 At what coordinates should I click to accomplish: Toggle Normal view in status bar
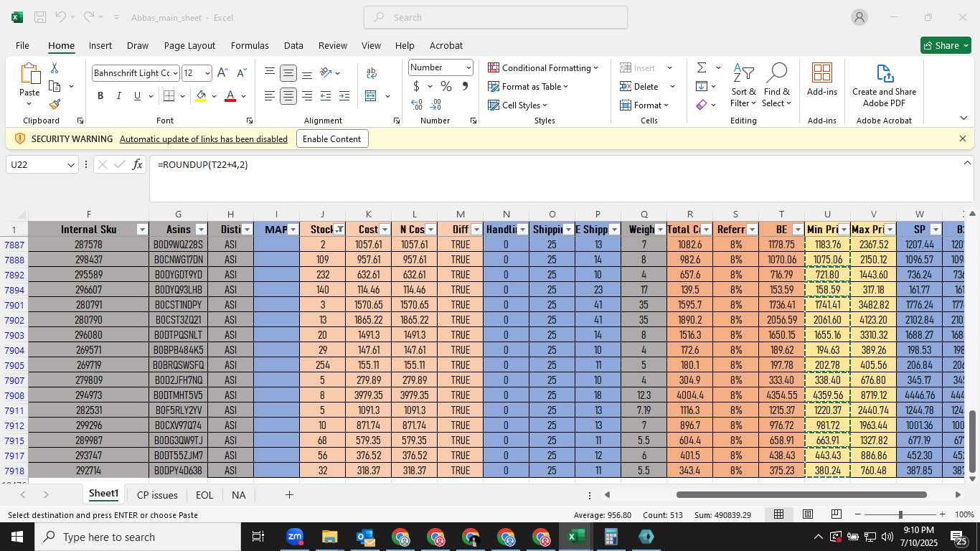pos(779,514)
